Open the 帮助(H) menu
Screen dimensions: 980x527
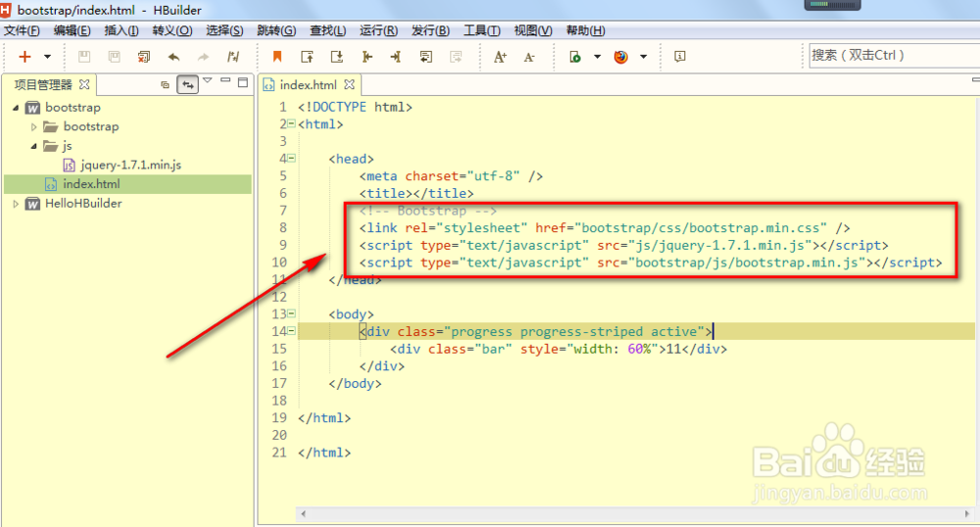pos(585,30)
